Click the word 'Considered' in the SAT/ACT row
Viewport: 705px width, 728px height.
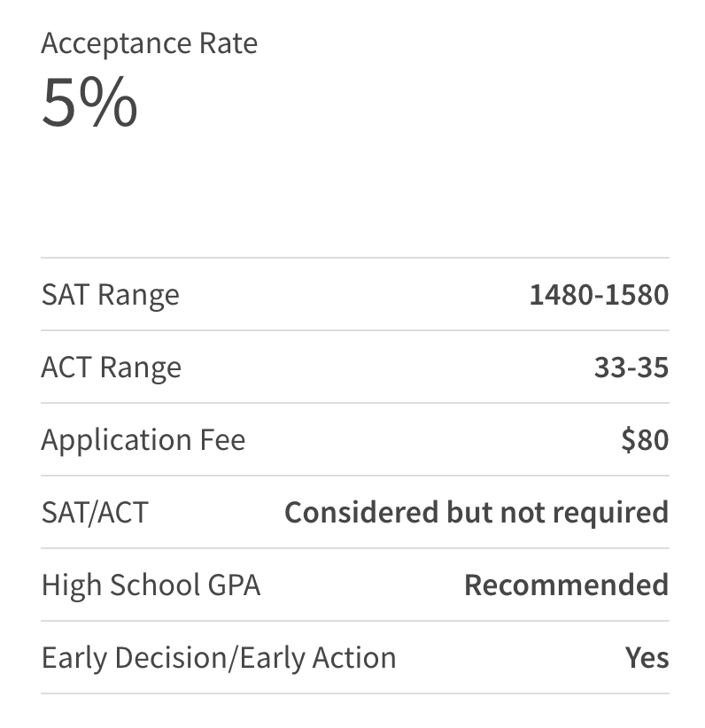[x=361, y=512]
